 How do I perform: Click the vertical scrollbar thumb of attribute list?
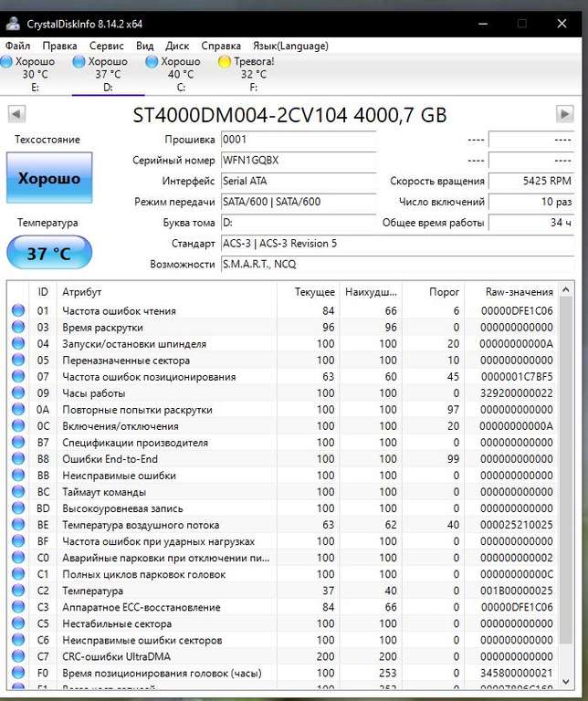point(566,470)
